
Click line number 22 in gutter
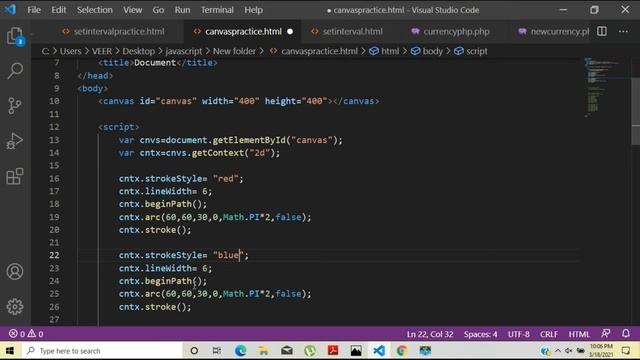point(54,255)
